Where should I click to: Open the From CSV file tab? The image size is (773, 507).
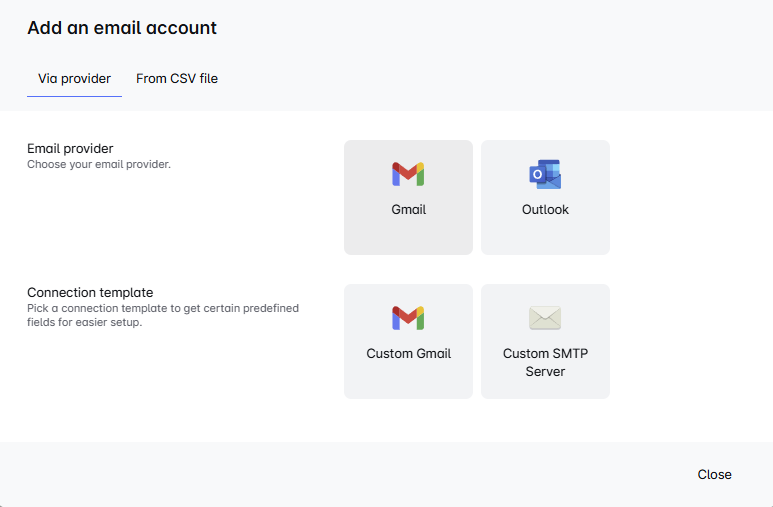(177, 79)
